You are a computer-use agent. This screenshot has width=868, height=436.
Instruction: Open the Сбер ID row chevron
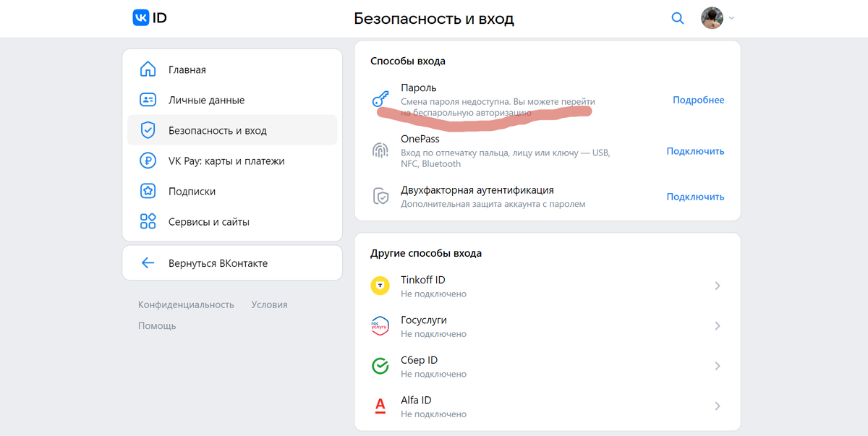[x=718, y=366]
